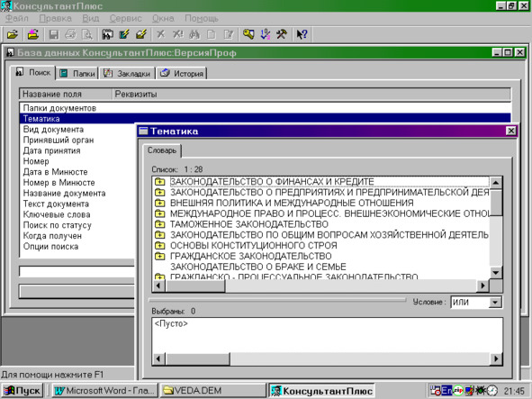Switch to VEDA.DEM taskbar button
Screen dimensions: 532x399
pyautogui.click(x=212, y=391)
